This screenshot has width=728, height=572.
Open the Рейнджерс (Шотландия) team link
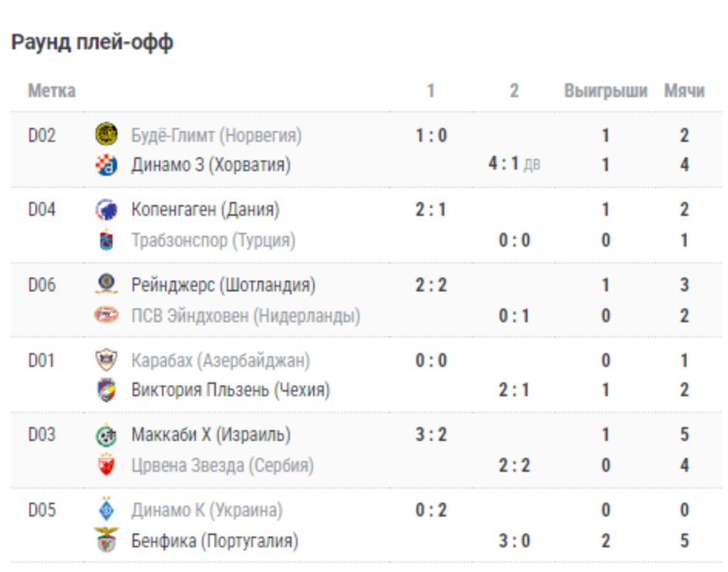click(x=224, y=285)
